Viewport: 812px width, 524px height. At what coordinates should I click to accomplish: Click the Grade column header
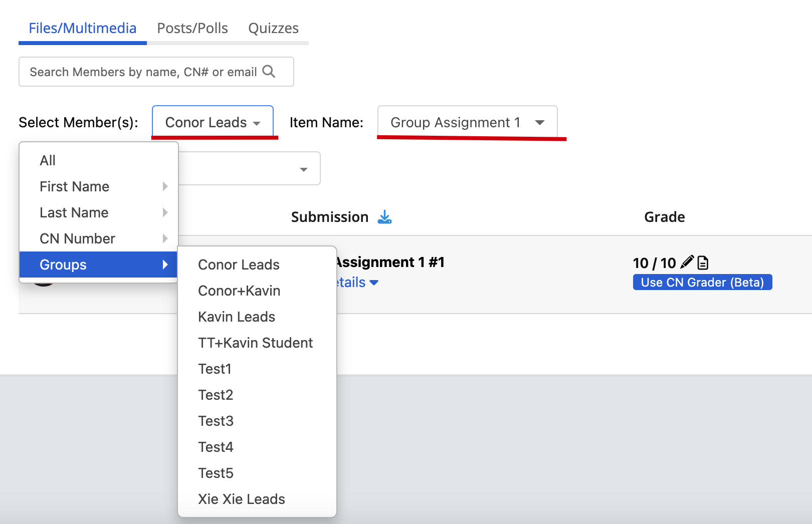[x=664, y=217]
